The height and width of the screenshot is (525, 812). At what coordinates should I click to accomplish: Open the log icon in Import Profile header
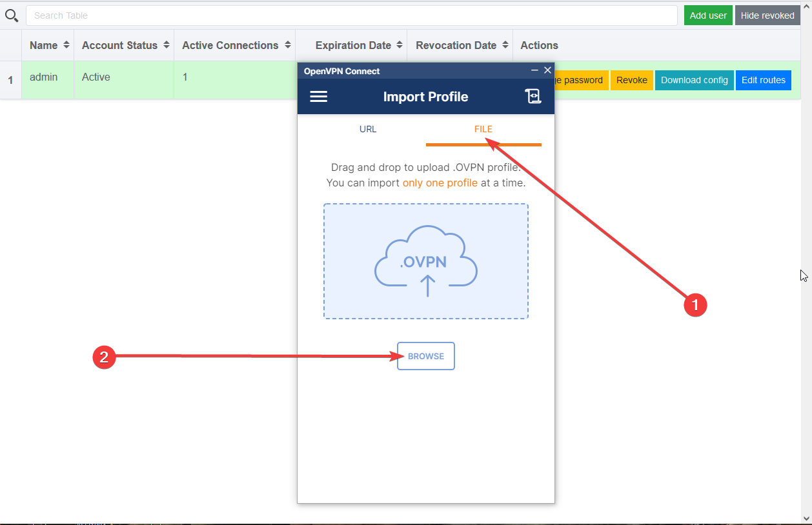(x=533, y=97)
